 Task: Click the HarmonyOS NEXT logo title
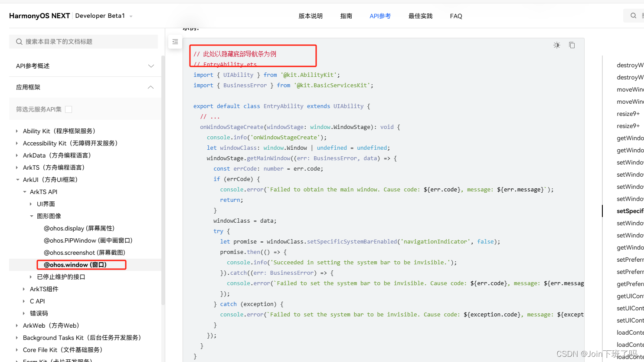point(39,16)
